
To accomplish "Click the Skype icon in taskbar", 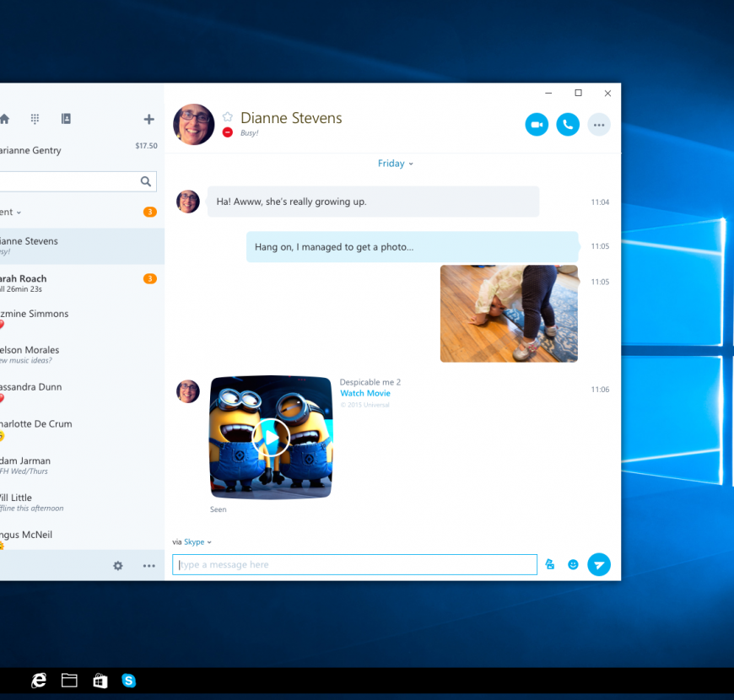I will tap(129, 681).
